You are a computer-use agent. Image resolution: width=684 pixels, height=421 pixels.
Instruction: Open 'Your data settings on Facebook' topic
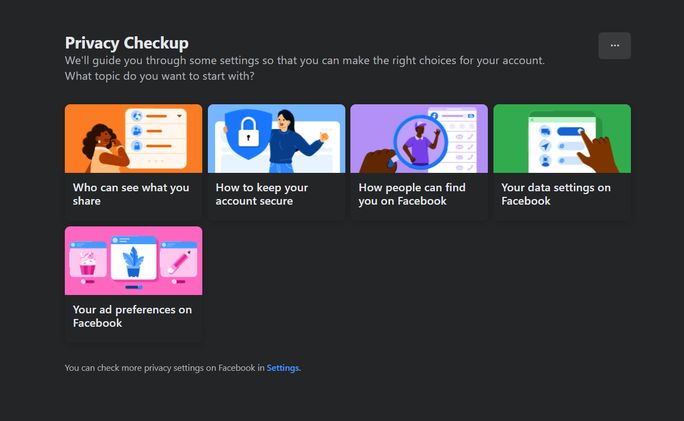[555, 194]
